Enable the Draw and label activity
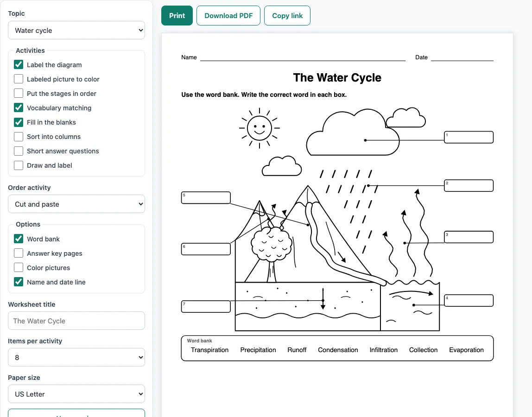 click(x=19, y=165)
